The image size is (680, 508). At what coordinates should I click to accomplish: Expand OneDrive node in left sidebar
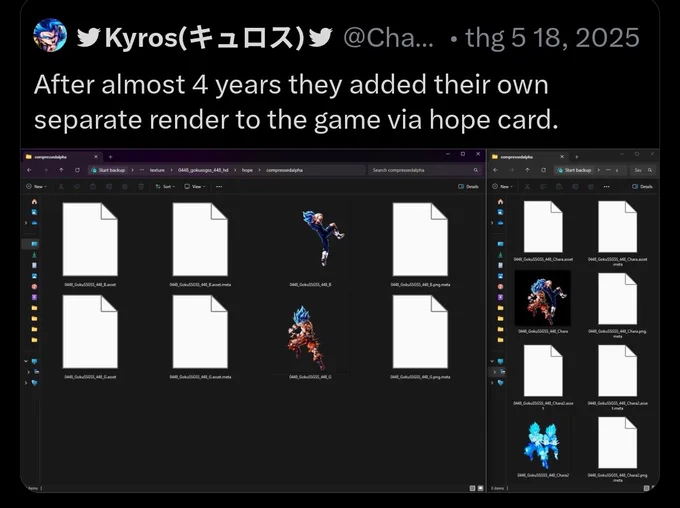pos(26,223)
